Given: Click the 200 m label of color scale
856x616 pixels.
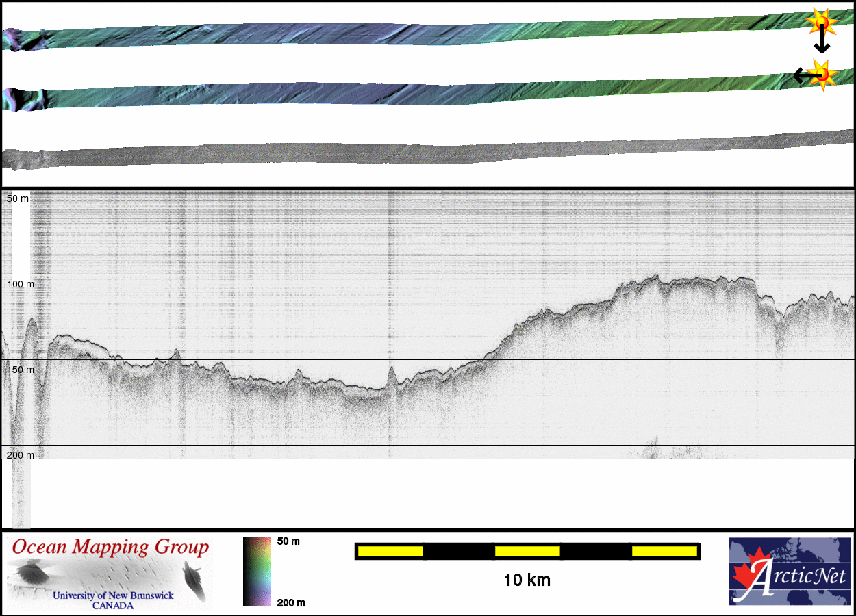Looking at the screenshot, I should tap(290, 602).
